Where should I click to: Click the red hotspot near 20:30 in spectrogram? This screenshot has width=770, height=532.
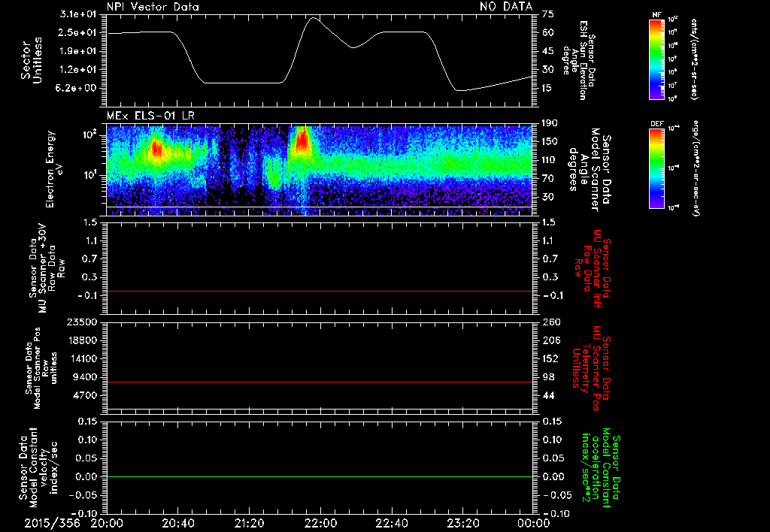pyautogui.click(x=156, y=148)
